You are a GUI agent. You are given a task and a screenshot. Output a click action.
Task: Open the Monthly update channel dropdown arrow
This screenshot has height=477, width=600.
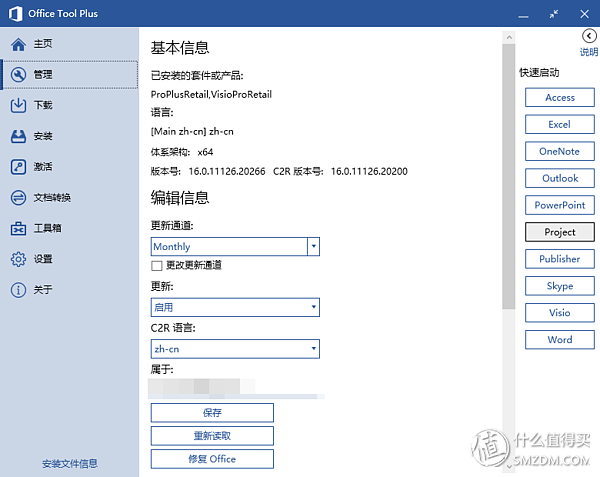(313, 246)
